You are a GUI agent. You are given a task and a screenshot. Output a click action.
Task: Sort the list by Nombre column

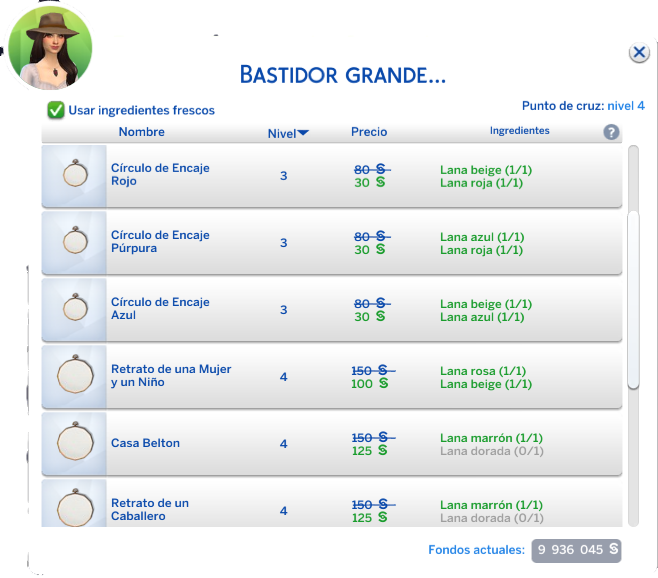click(x=141, y=132)
